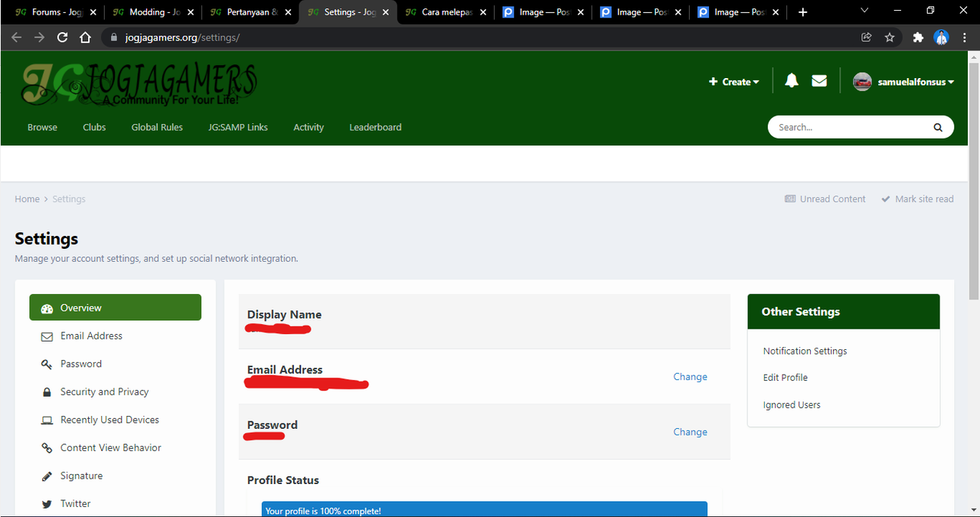Open the Chrome profile avatar icon
980x517 pixels.
pos(942,37)
